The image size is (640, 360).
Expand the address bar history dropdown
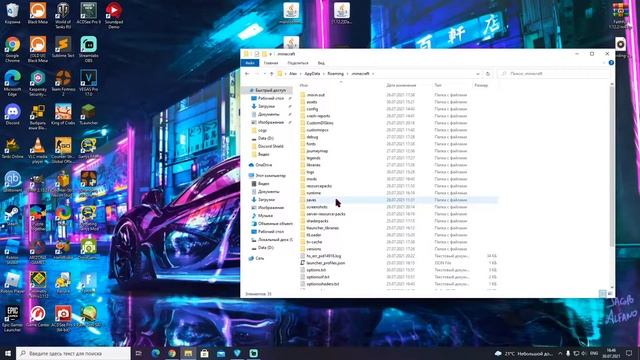(478, 74)
